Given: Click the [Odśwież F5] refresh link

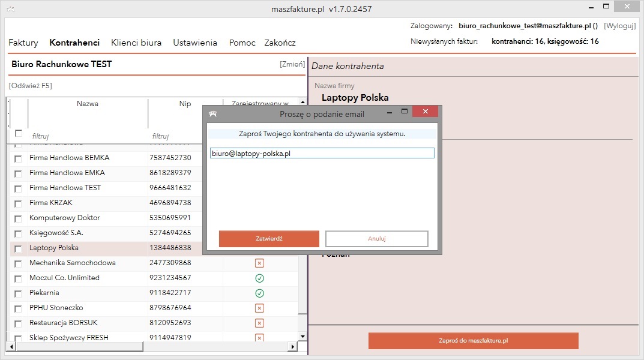Looking at the screenshot, I should [x=31, y=85].
